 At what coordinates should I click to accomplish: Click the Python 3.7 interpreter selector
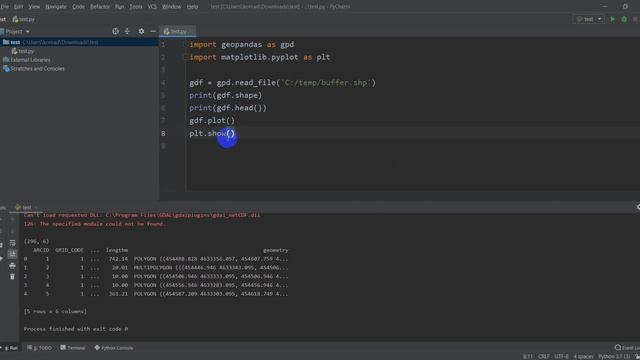[613, 356]
